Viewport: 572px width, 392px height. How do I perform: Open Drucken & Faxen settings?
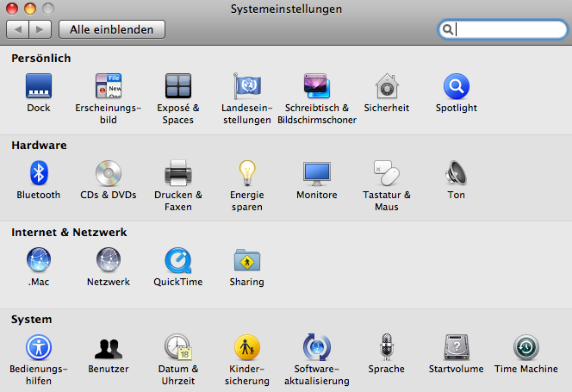coord(177,173)
